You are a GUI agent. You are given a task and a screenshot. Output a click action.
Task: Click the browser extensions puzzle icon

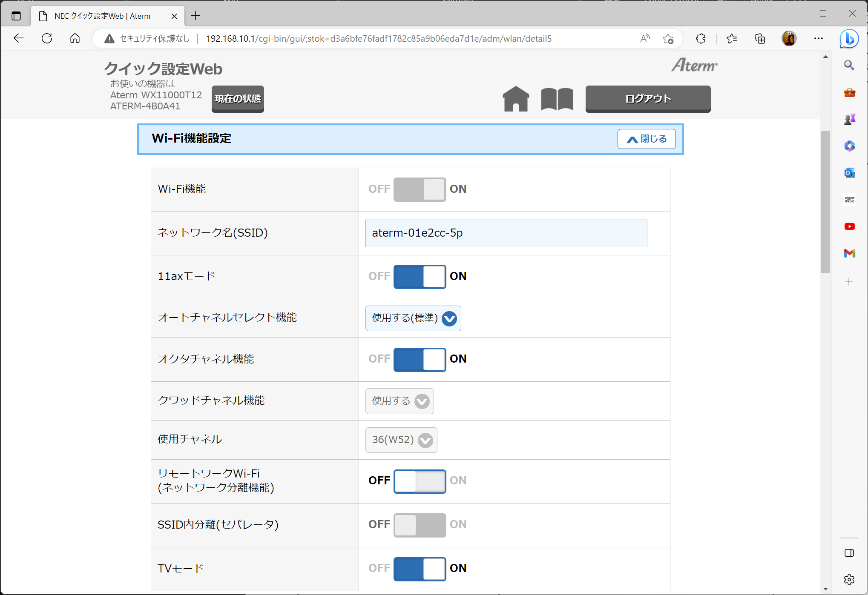701,39
